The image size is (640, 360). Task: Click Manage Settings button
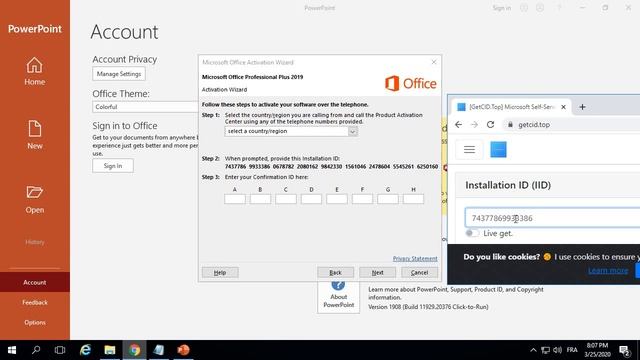(119, 74)
